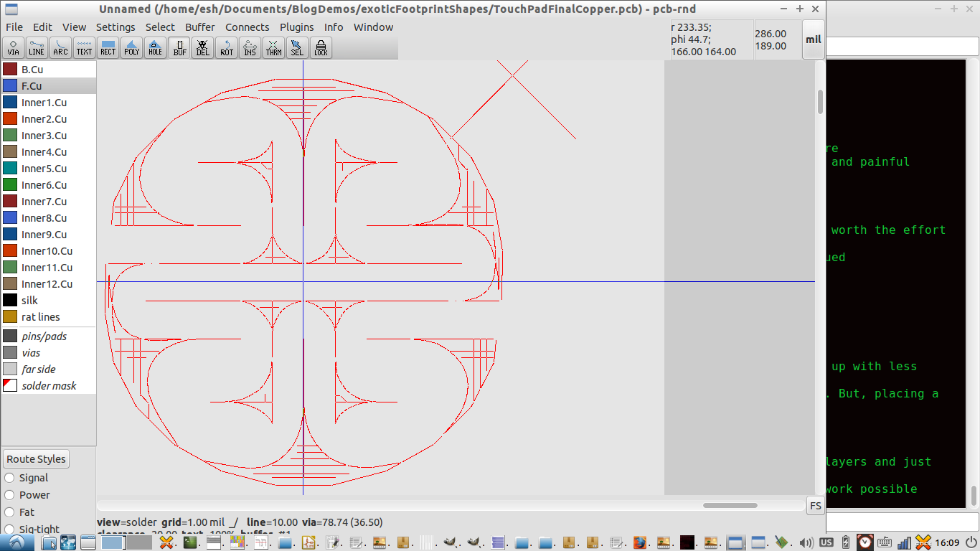The image size is (980, 551).
Task: Select the POLY polygon tool
Action: point(131,48)
